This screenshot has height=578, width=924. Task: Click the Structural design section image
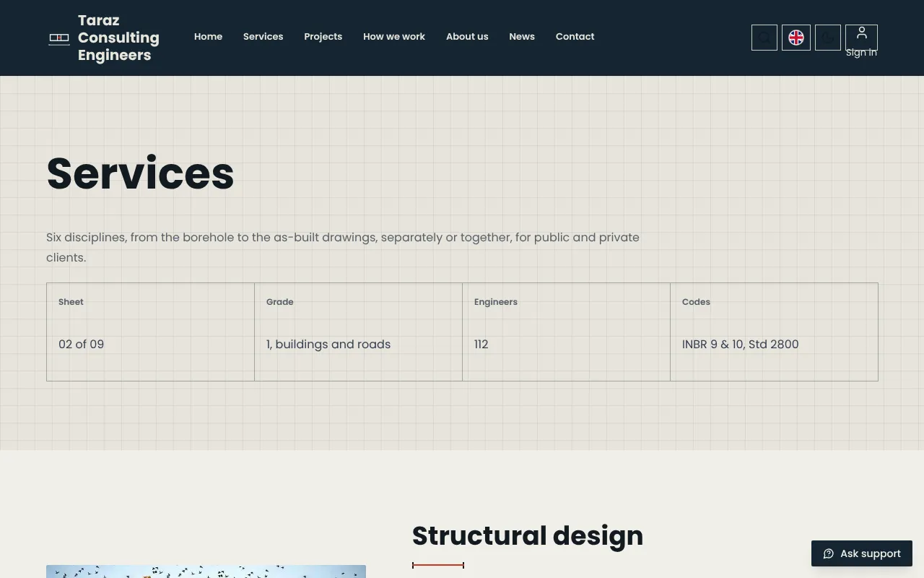[206, 571]
